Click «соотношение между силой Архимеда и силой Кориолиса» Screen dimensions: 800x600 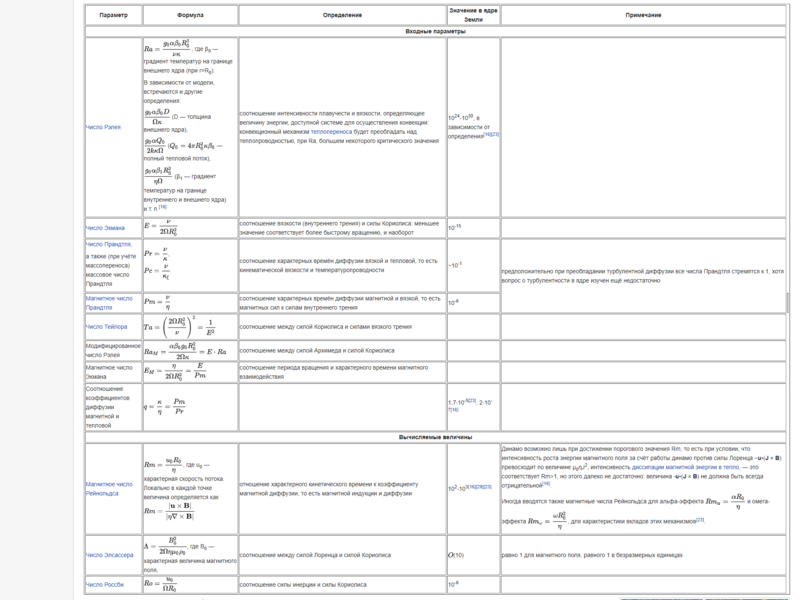click(x=317, y=351)
